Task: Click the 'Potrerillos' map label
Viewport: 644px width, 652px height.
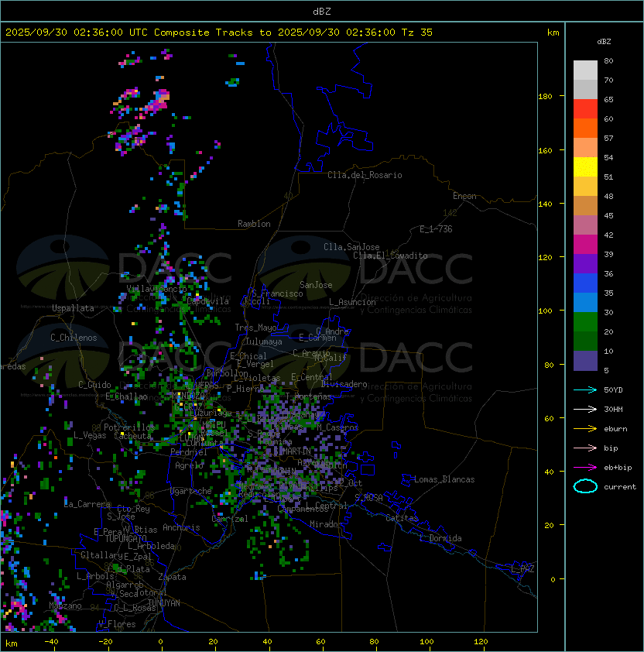Action: tap(129, 427)
